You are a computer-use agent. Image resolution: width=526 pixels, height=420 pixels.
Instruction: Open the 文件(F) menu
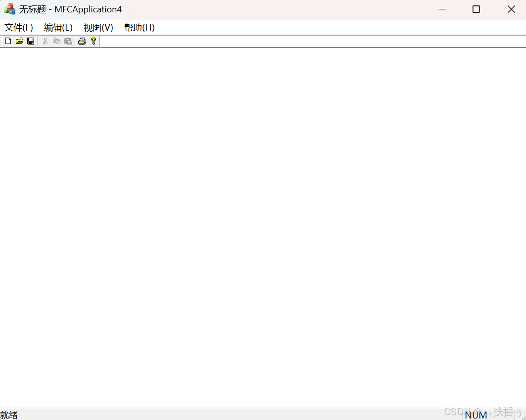coord(19,28)
